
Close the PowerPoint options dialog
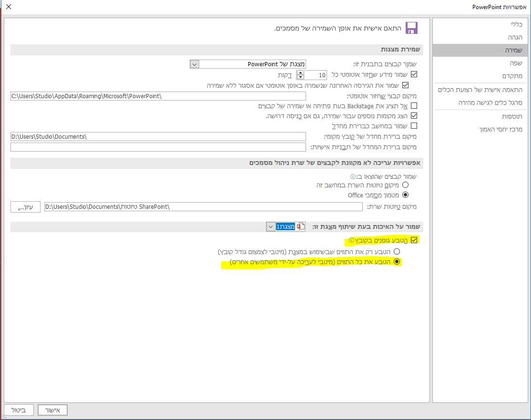point(9,6)
